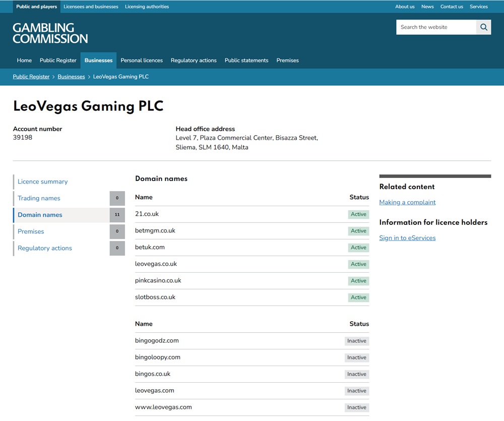The height and width of the screenshot is (421, 504).
Task: Open Contact us page
Action: click(452, 7)
